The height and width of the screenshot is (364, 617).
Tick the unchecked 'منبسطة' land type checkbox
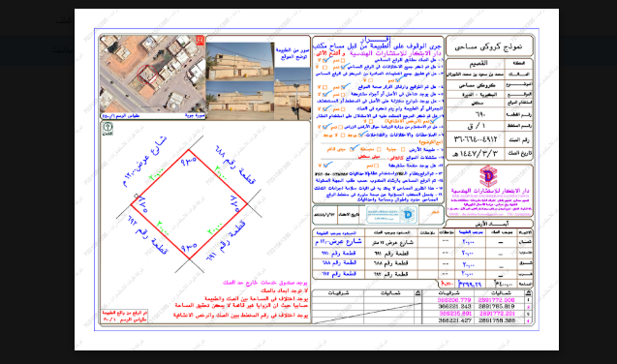tap(379, 149)
